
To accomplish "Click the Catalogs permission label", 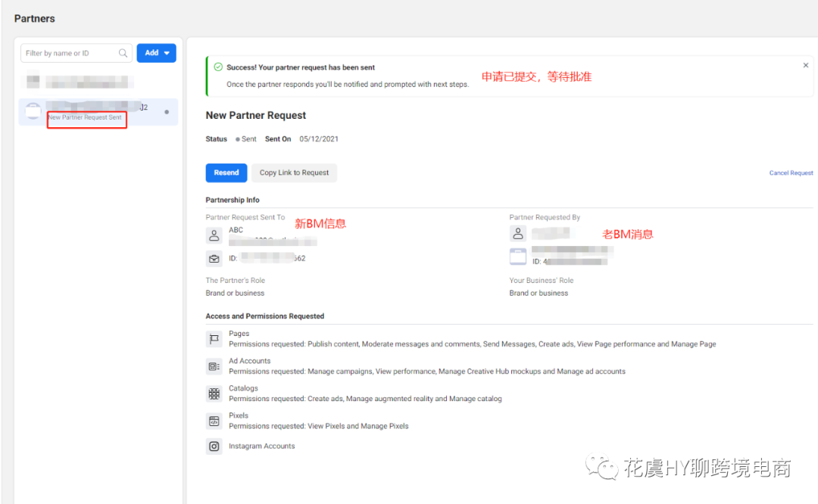I will click(243, 388).
